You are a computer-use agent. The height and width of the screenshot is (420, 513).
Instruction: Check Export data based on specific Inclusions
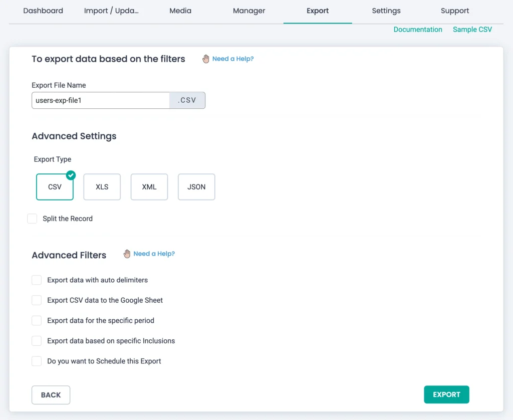click(x=37, y=341)
